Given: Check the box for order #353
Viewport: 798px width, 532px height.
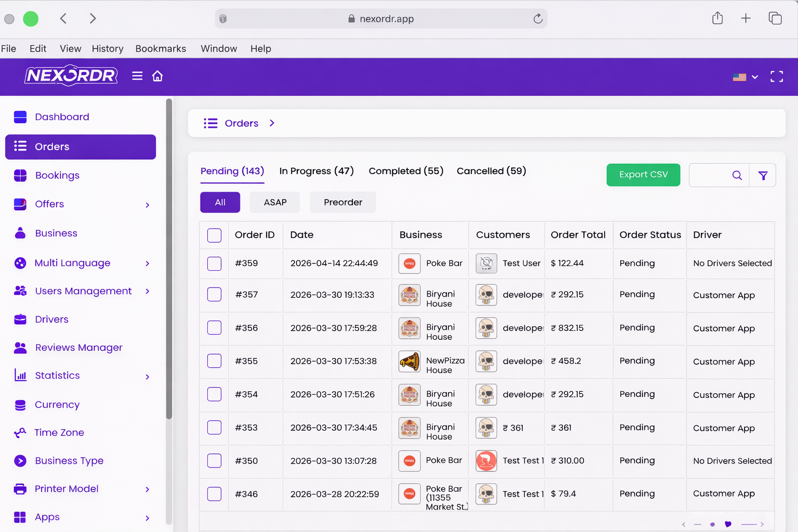Looking at the screenshot, I should click(214, 428).
